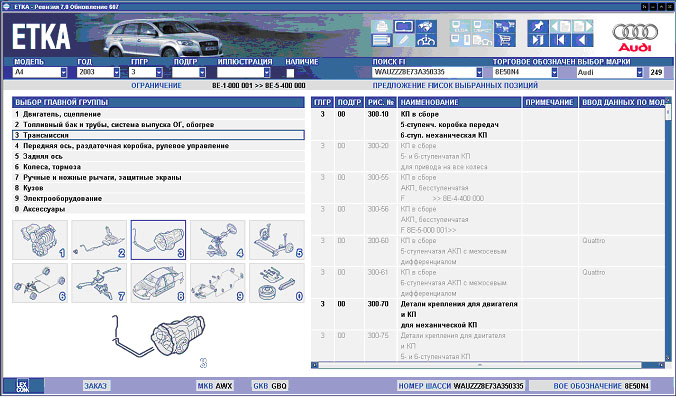Click the printer icon in the toolbar
This screenshot has height=398, width=676.
pyautogui.click(x=382, y=26)
